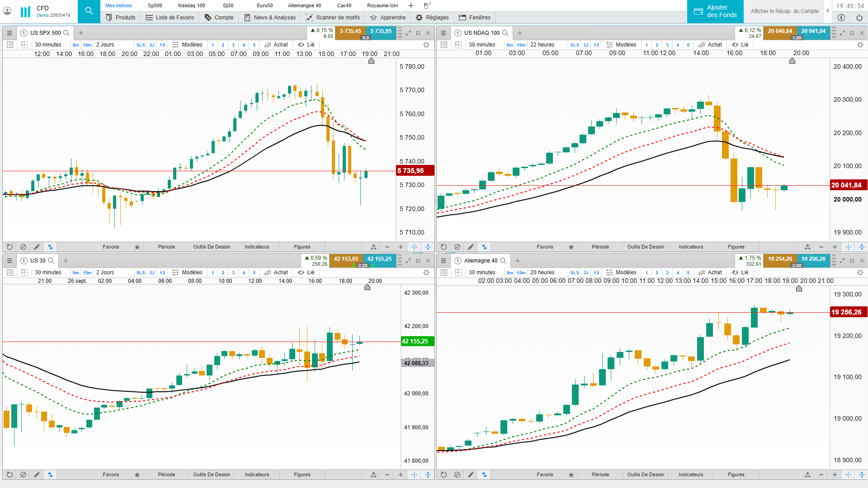
Task: Click zoom out minus icon under US 30 chart
Action: coord(387,474)
